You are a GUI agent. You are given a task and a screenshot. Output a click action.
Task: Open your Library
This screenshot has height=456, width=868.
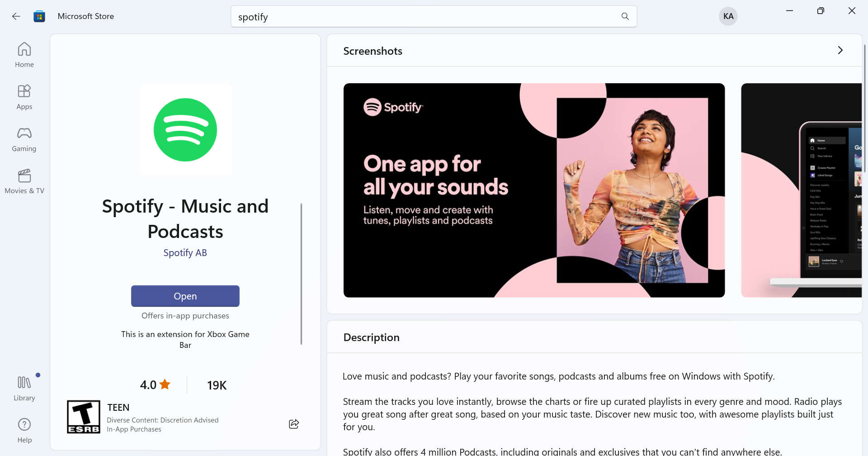click(24, 388)
